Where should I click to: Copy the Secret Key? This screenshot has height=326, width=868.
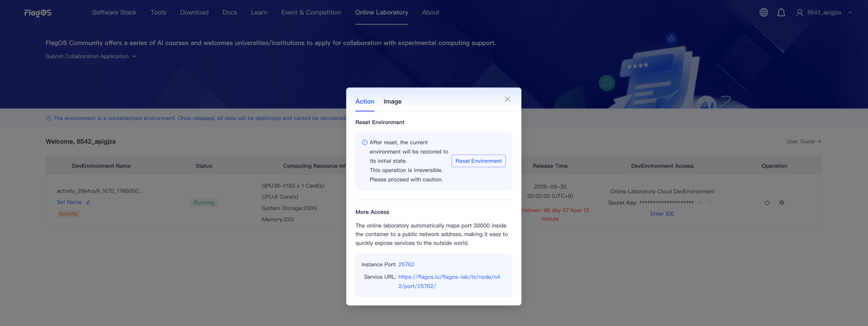coord(709,203)
